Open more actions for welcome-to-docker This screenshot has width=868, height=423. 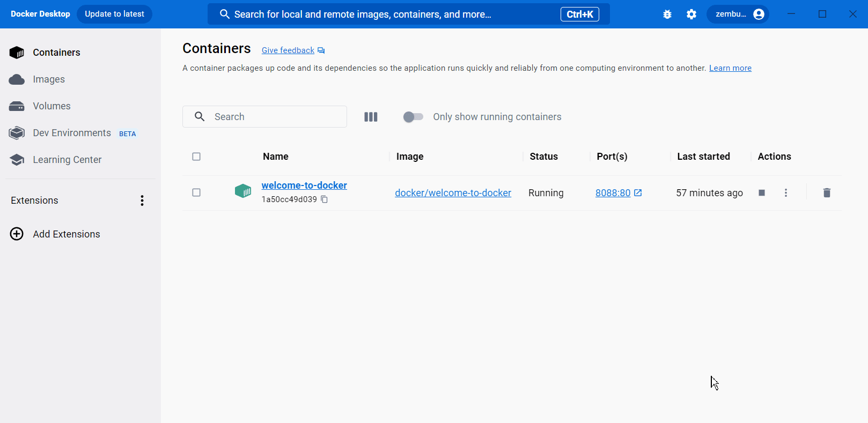pyautogui.click(x=786, y=193)
